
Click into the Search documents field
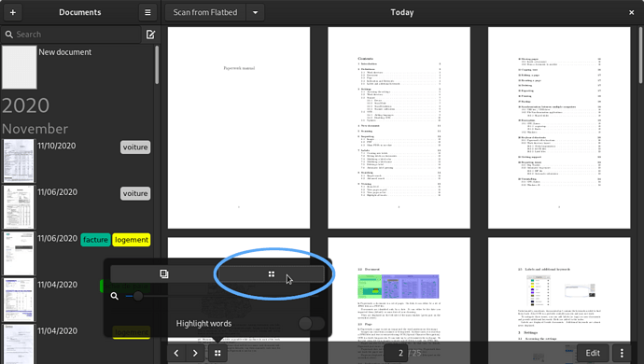[x=71, y=35]
